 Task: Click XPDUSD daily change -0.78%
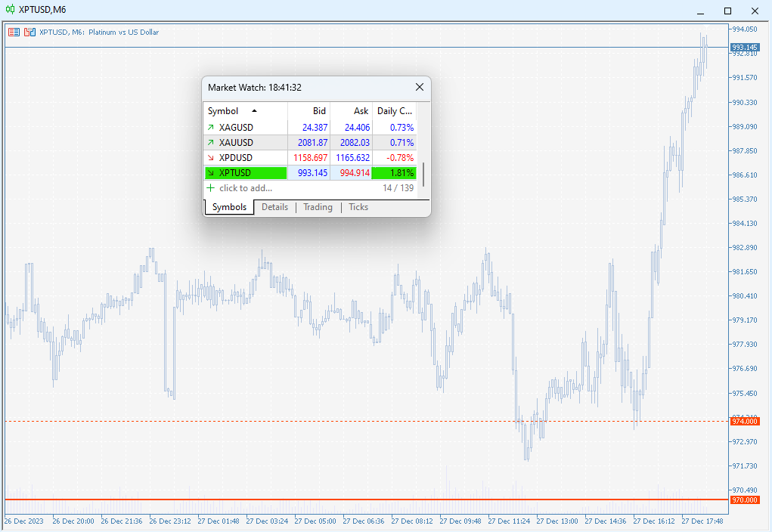400,158
